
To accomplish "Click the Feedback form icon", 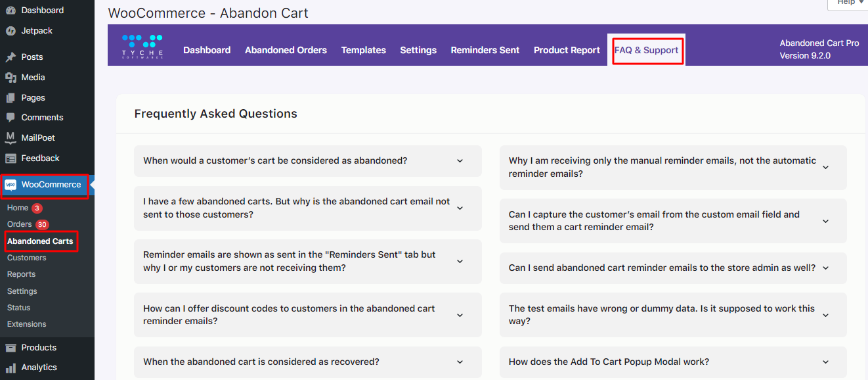I will pos(11,158).
